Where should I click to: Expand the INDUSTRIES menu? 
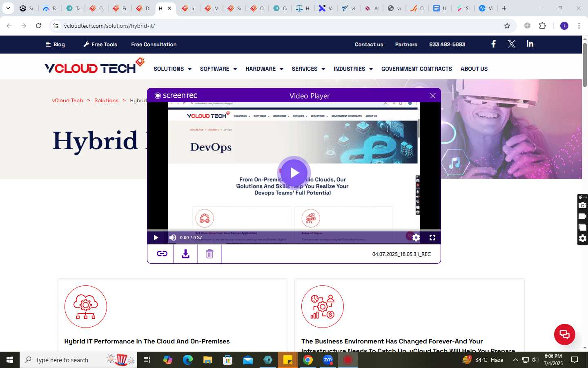pyautogui.click(x=353, y=69)
